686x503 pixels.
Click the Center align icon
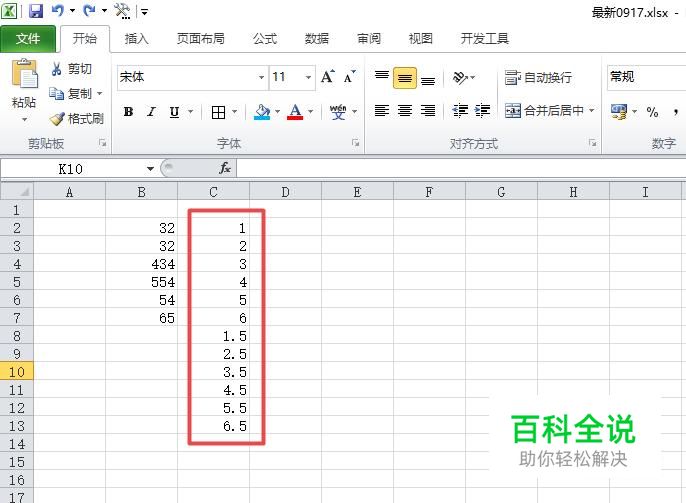click(x=405, y=111)
